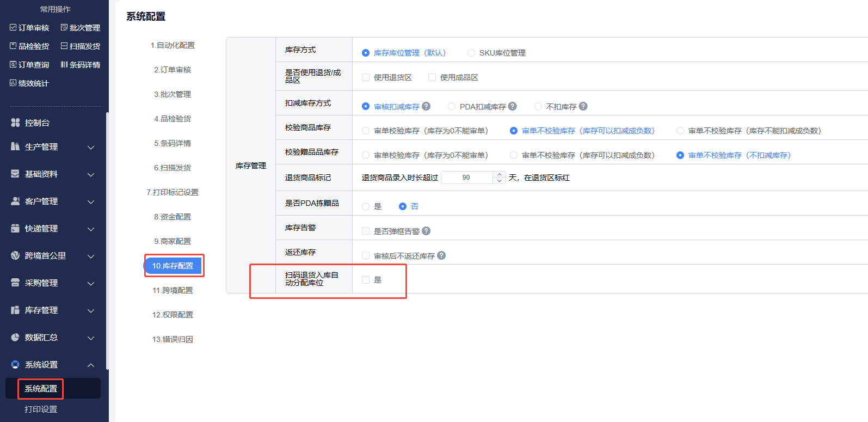Choose 不扣减库存 for 校验赠品品库存
868x422 pixels.
680,155
